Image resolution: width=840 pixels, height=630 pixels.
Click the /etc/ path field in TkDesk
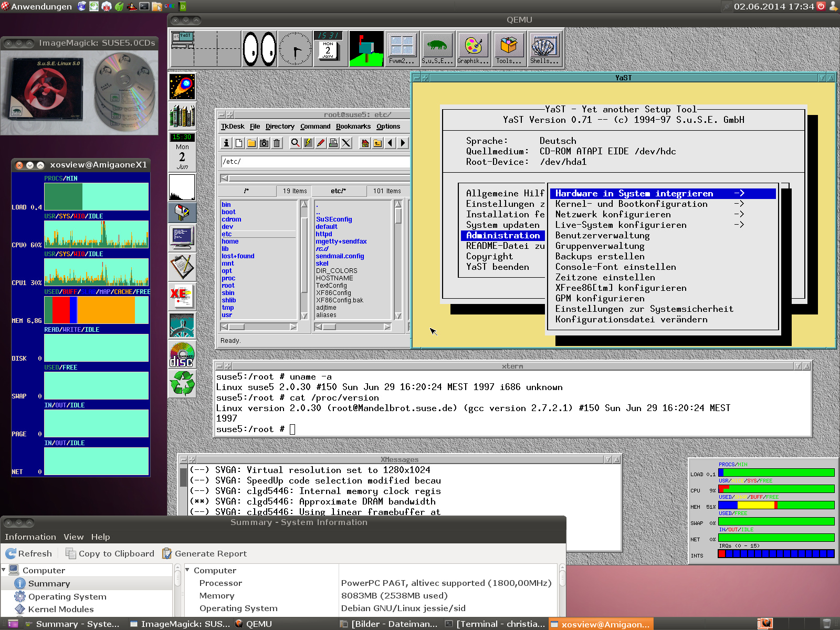coord(315,161)
